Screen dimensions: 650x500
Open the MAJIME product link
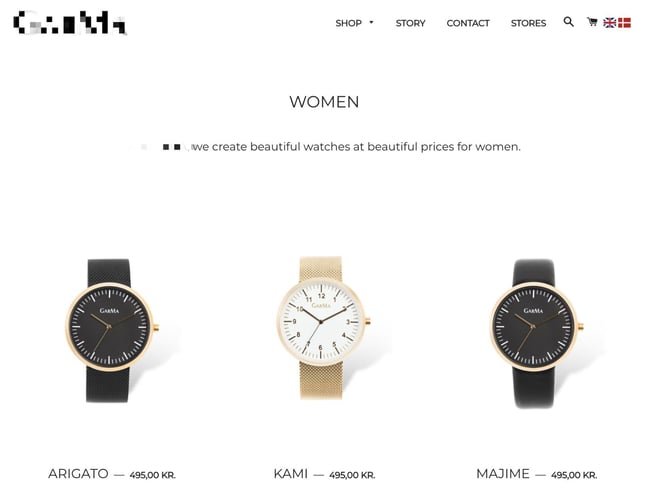coord(503,473)
